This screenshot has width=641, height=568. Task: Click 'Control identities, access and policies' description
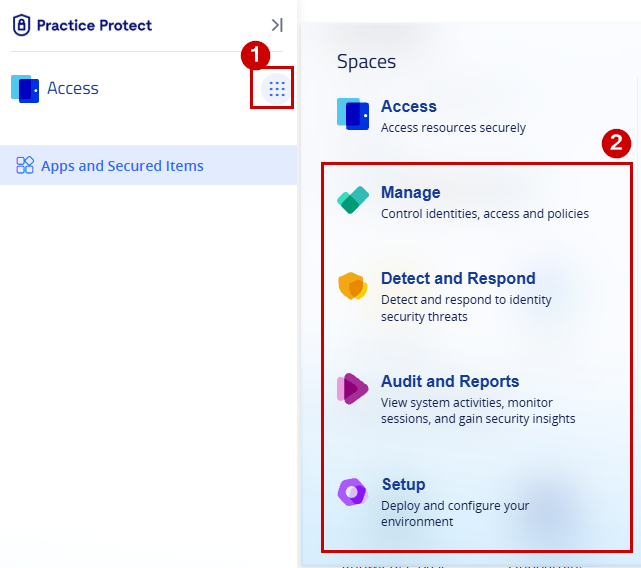[485, 214]
